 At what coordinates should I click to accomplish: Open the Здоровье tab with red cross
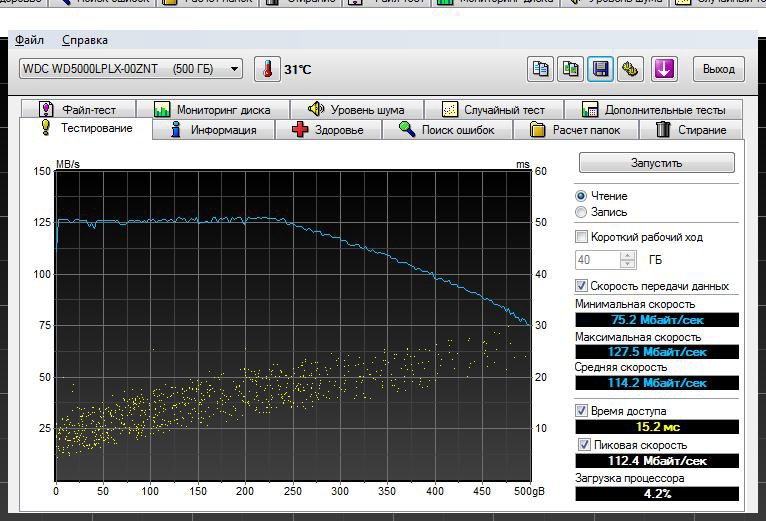pos(328,130)
